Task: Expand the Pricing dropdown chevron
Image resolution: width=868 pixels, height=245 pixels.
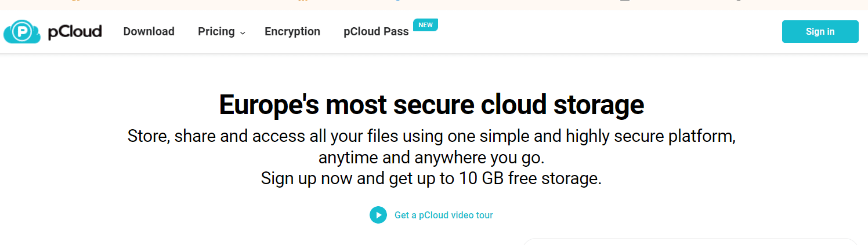Action: click(x=243, y=33)
